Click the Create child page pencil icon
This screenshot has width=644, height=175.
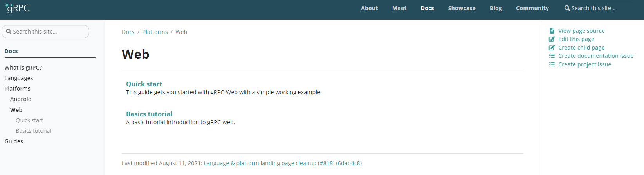pyautogui.click(x=552, y=48)
